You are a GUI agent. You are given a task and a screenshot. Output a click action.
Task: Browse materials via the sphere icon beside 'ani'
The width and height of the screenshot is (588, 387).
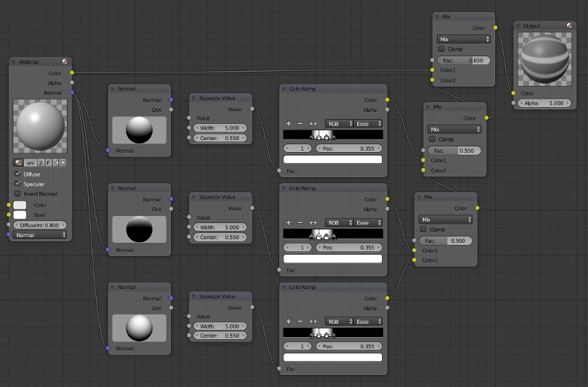click(18, 163)
